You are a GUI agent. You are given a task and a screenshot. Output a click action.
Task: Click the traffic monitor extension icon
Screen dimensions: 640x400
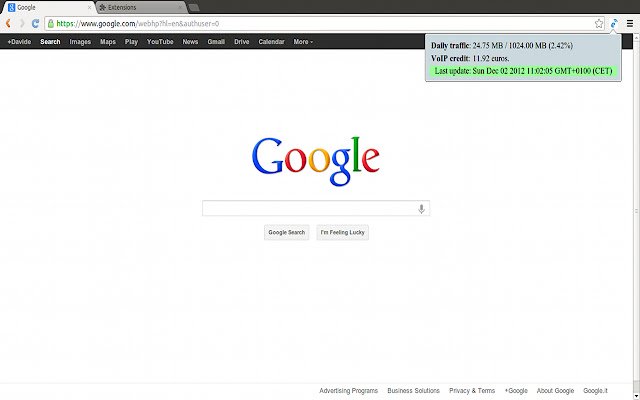(x=614, y=24)
